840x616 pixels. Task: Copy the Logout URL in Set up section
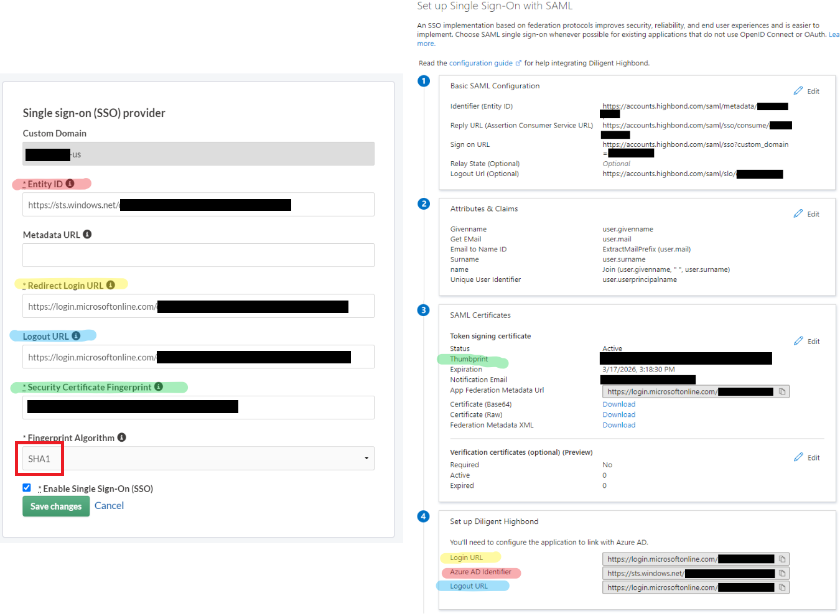click(782, 587)
